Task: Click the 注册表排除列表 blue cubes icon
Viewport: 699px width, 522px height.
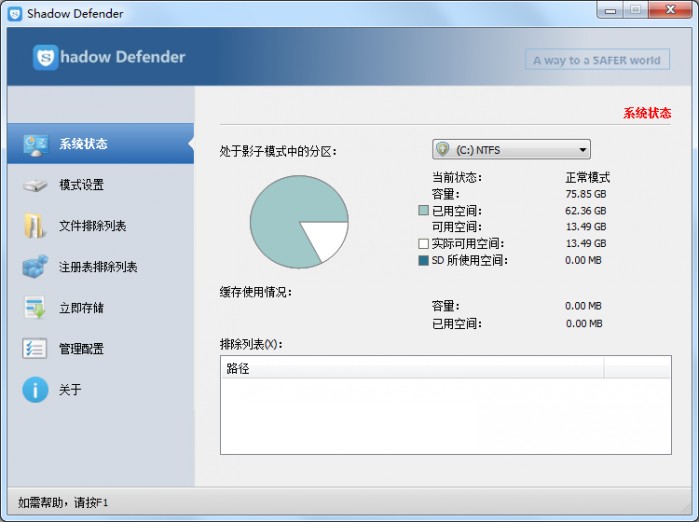Action: pos(35,267)
